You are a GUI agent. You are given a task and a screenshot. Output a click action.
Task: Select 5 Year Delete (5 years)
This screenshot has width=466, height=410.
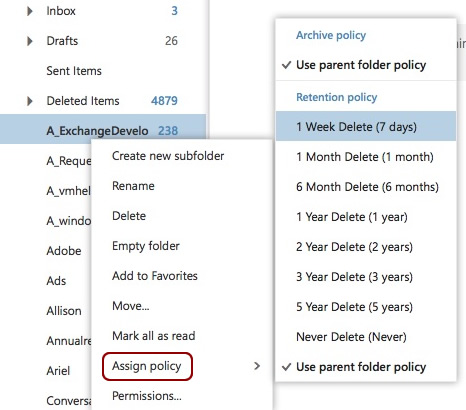pos(354,307)
